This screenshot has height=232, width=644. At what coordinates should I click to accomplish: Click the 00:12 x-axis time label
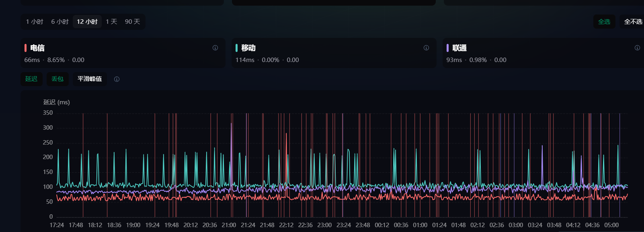pos(382,225)
